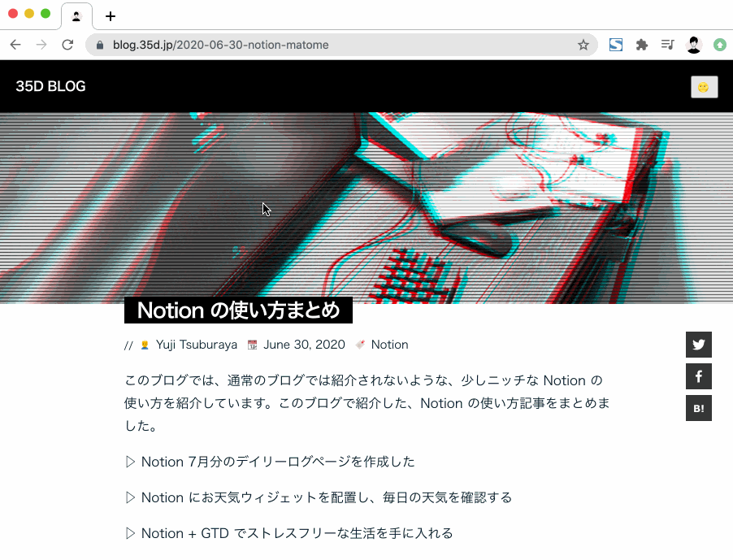Click the calendar icon beside the date
733x560 pixels.
coord(253,345)
